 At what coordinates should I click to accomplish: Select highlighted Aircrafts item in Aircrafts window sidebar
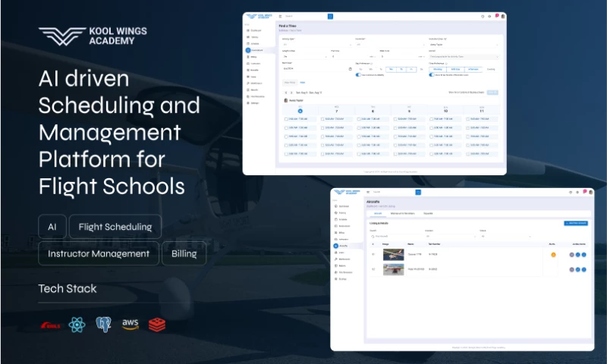click(347, 246)
